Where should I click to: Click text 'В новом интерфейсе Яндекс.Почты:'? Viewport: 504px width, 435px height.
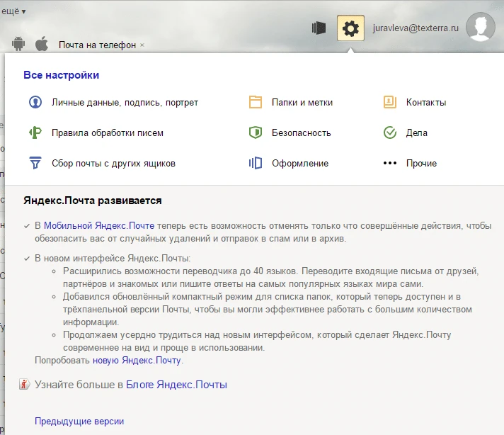click(x=113, y=259)
